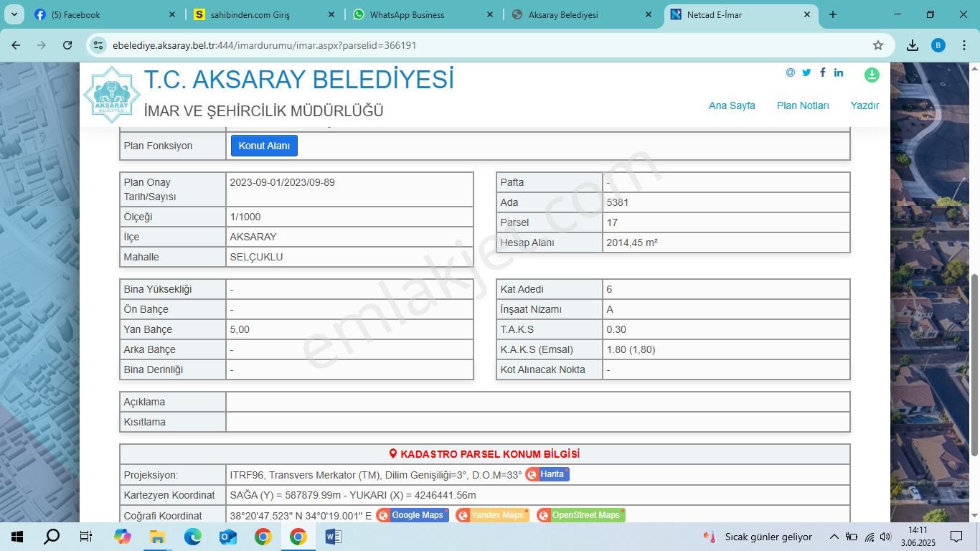Open Microsoft Word from the taskbar
Viewport: 980px width, 551px height.
(333, 537)
